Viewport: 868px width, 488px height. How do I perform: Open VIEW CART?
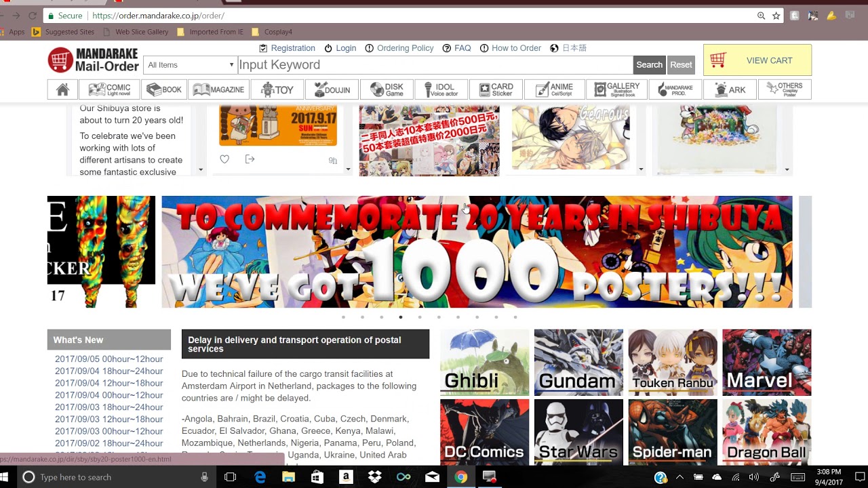click(757, 60)
